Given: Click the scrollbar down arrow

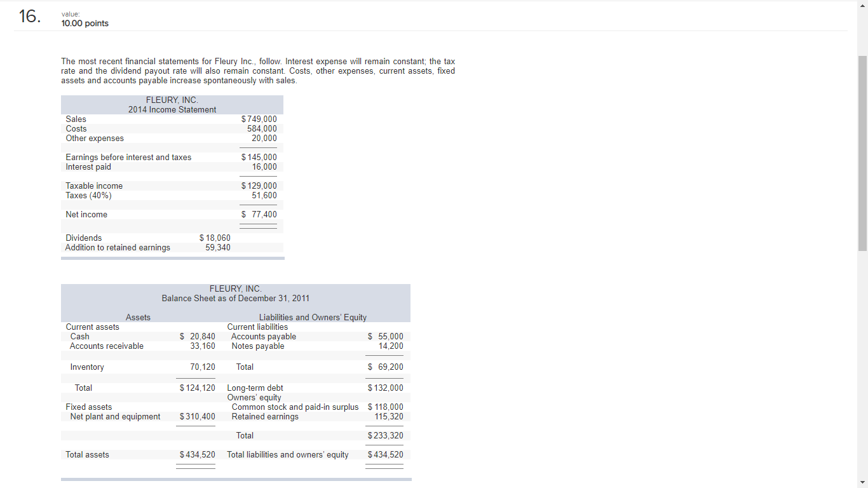Looking at the screenshot, I should [863, 483].
